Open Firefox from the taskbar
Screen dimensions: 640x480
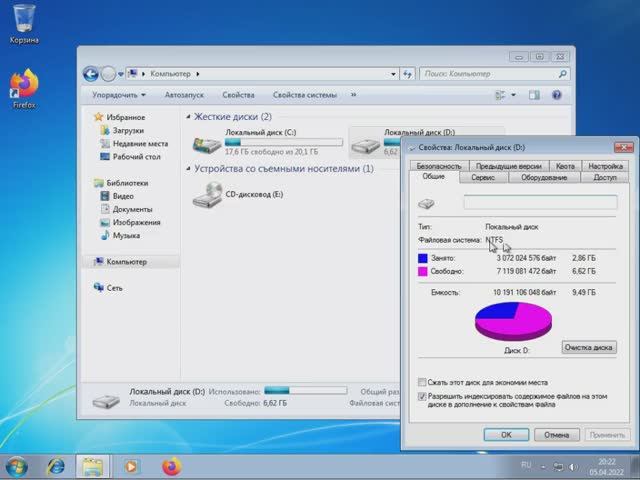[171, 467]
